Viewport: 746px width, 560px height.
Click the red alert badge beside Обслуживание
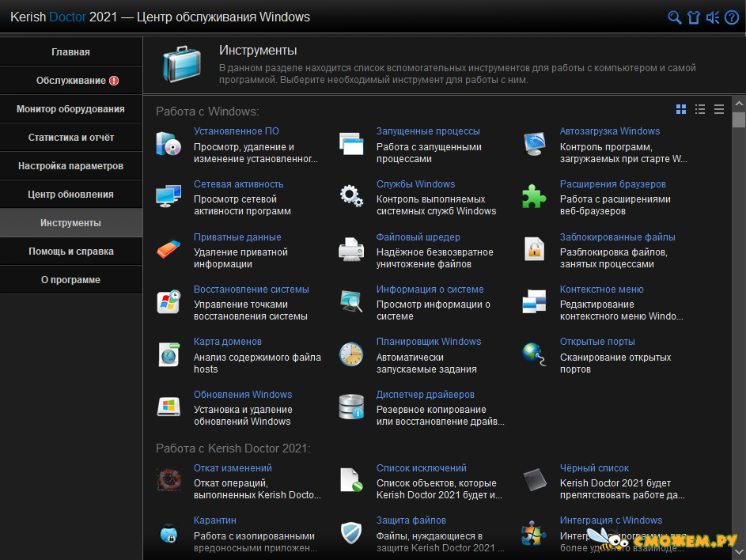point(114,81)
